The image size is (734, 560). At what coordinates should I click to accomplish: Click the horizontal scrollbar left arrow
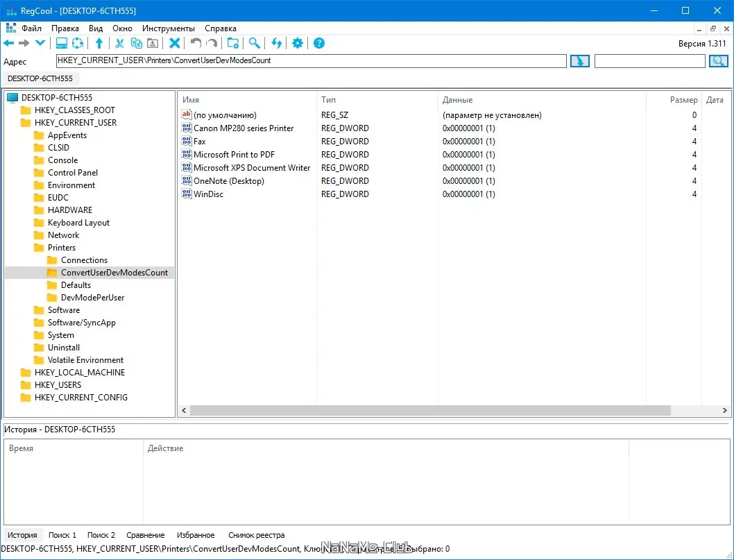pos(184,411)
